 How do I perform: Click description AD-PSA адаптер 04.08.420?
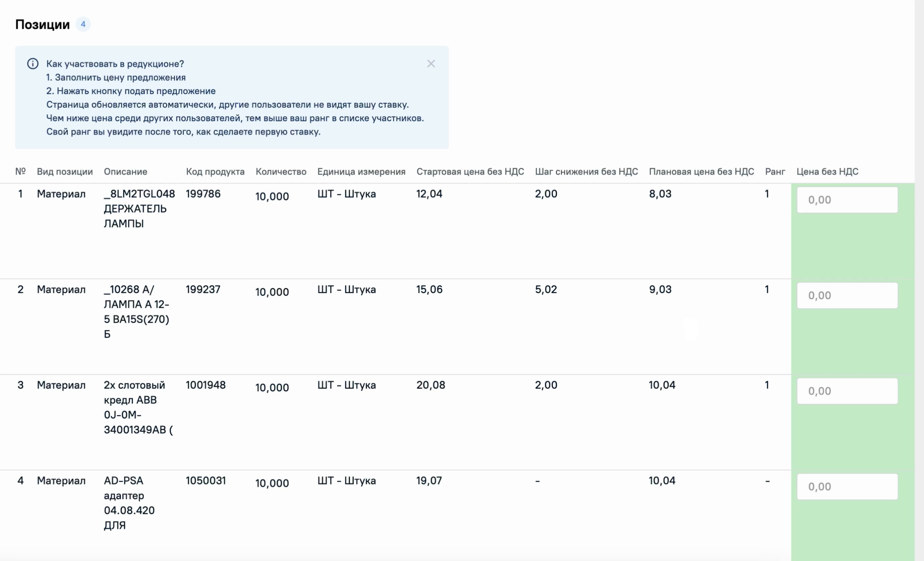click(x=129, y=503)
